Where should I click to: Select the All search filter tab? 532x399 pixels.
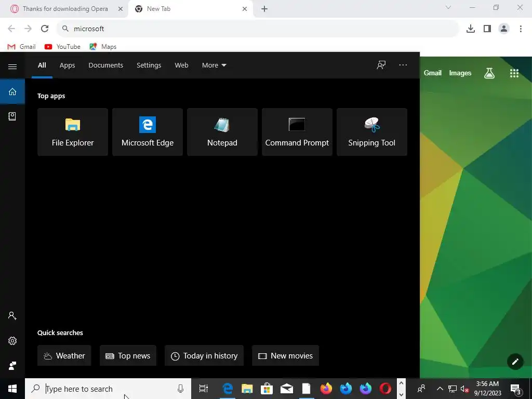42,65
